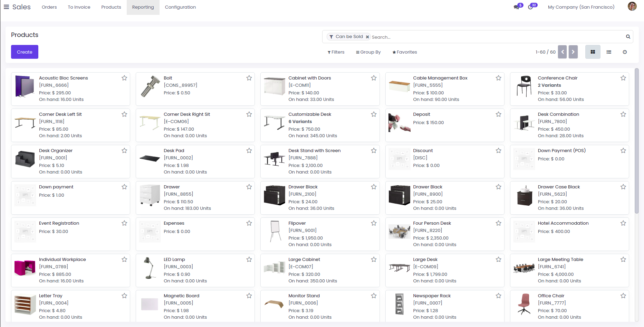Click the Create button
This screenshot has height=327, width=644.
coord(25,52)
